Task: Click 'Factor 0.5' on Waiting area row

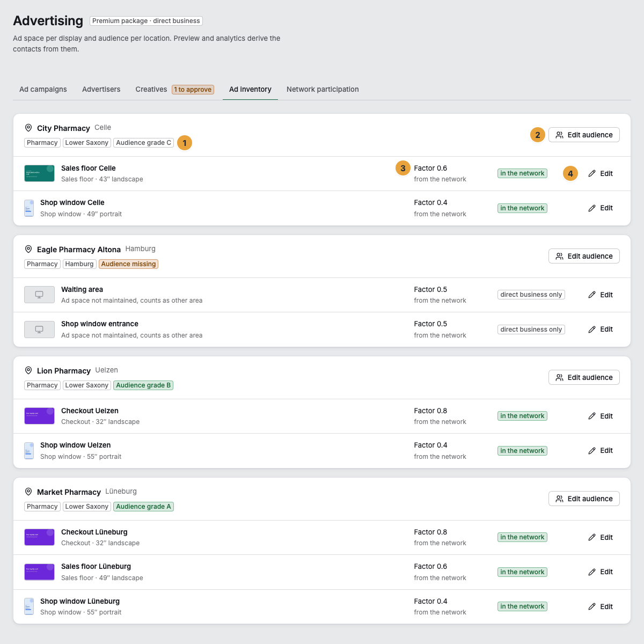Action: [430, 289]
